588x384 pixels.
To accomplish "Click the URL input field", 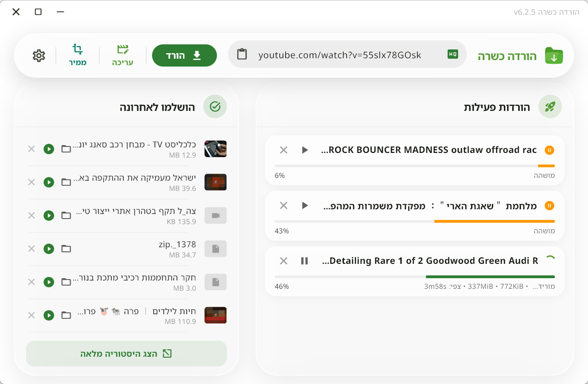I will pyautogui.click(x=340, y=55).
